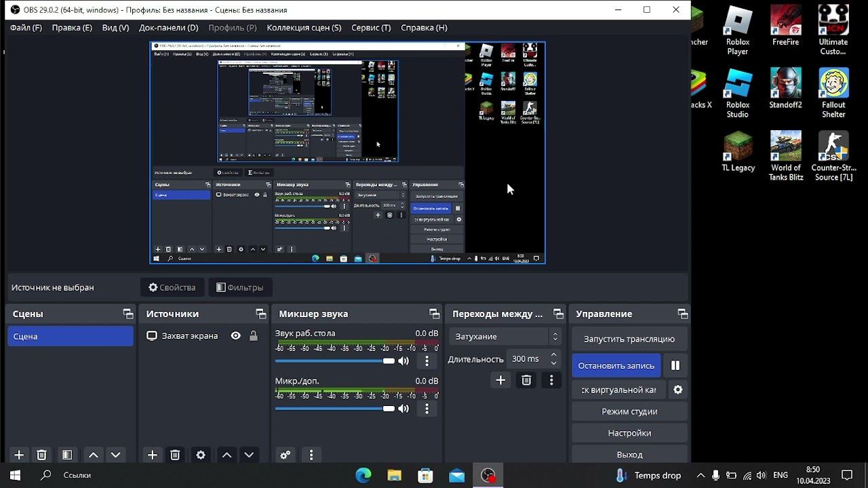Open the Файл menu
The height and width of the screenshot is (488, 868).
coord(26,28)
